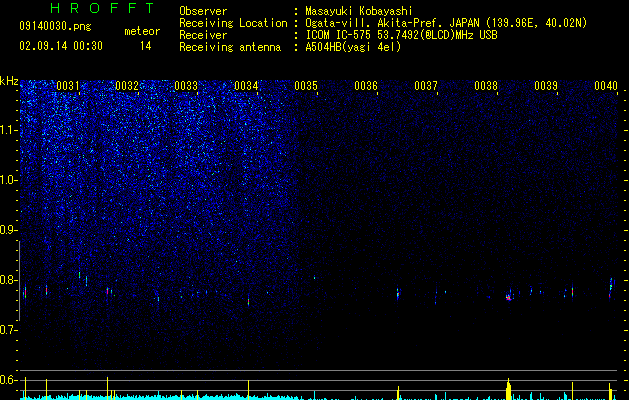Screen dimensions: 629x400
Task: Click the 0.8 frequency axis label
Action: point(8,280)
